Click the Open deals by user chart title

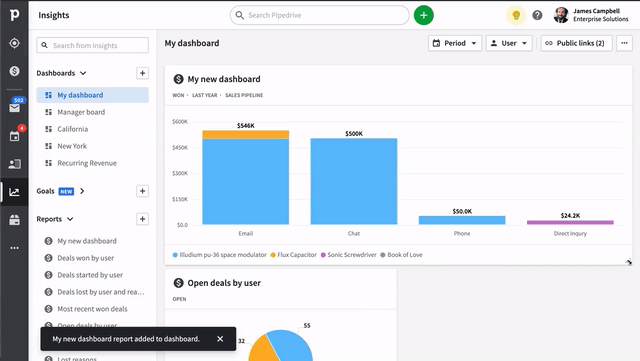click(224, 283)
